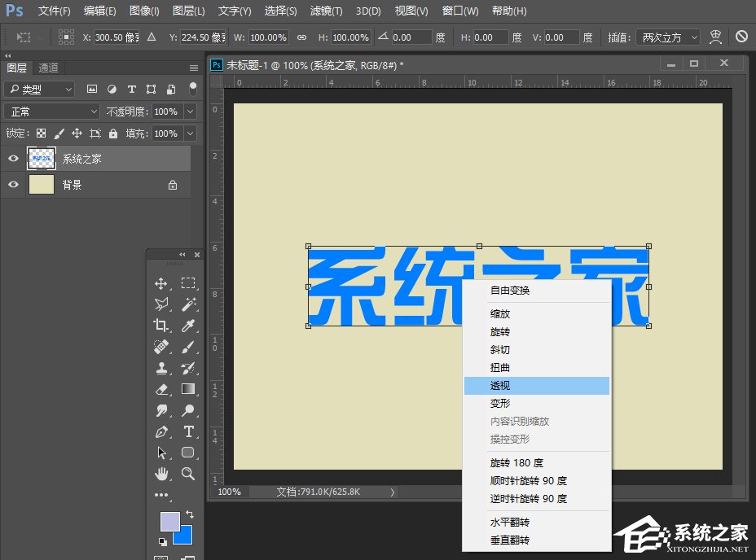The image size is (756, 560).
Task: Select the Clone Stamp tool
Action: pos(161,370)
